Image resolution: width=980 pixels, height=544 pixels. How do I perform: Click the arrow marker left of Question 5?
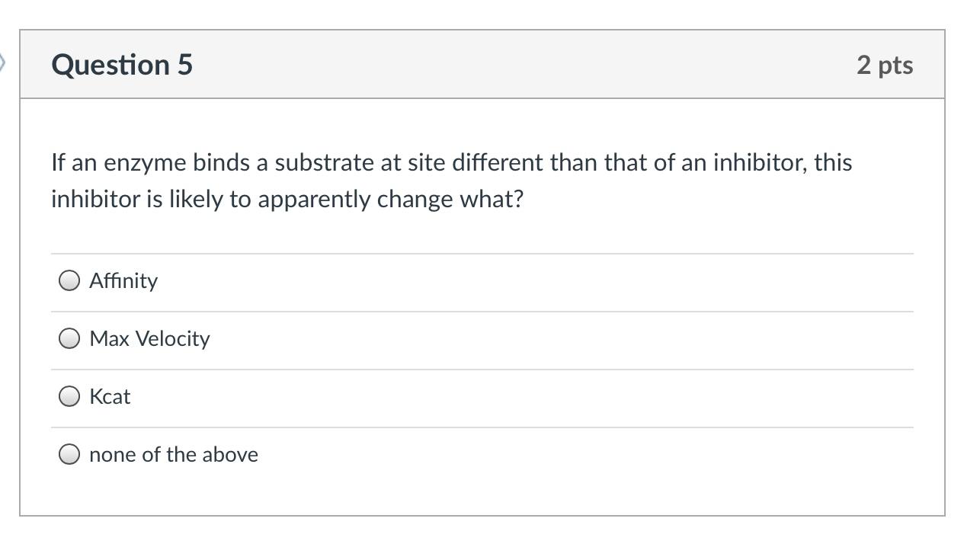(2, 62)
